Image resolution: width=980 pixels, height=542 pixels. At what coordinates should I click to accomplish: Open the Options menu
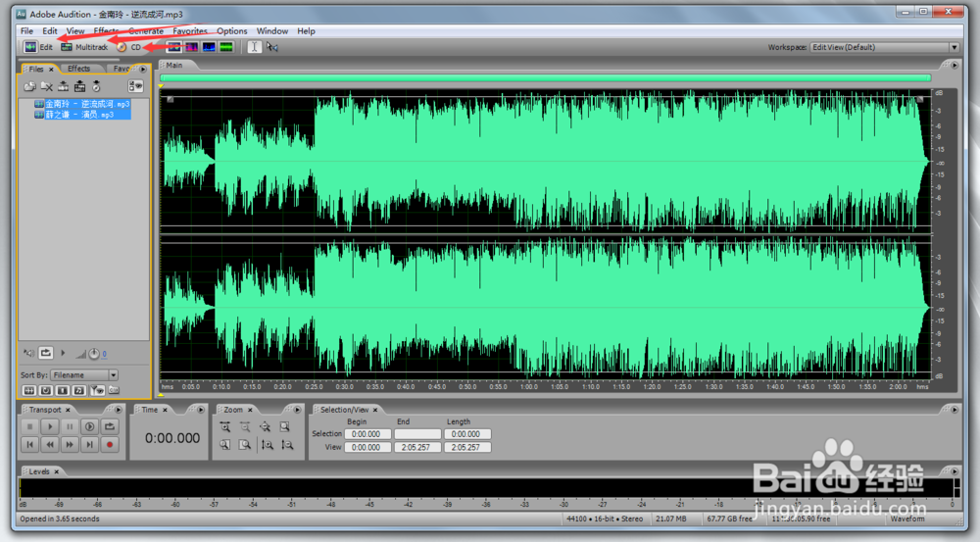click(232, 30)
